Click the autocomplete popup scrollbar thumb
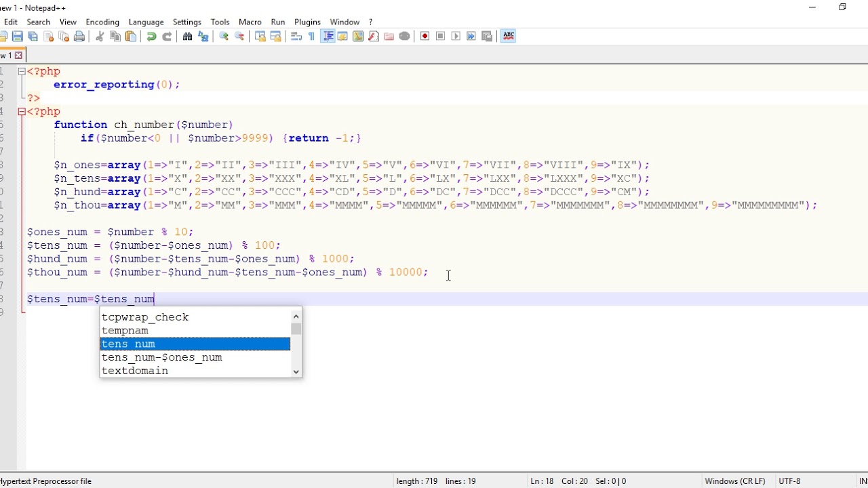 click(296, 329)
